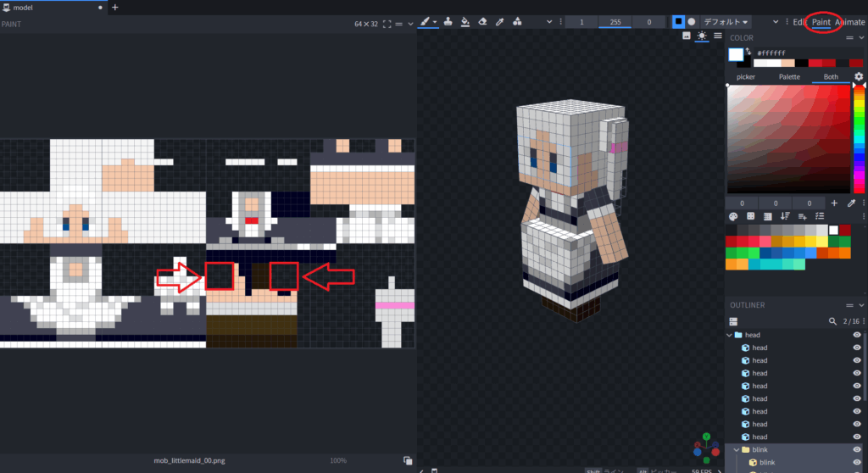This screenshot has width=868, height=473.
Task: Click the outliner search magnifier icon
Action: [832, 322]
